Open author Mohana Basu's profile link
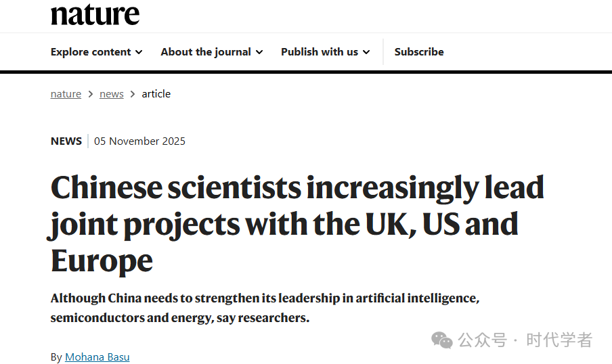This screenshot has height=364, width=612. (97, 357)
